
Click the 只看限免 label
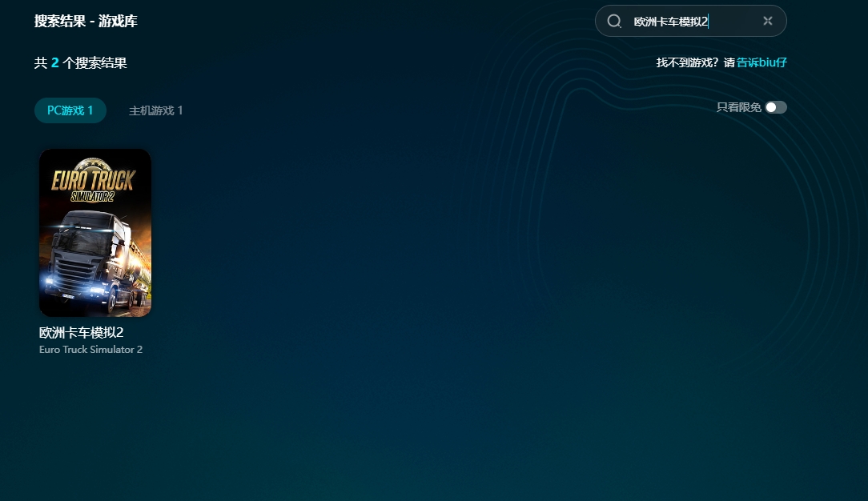click(738, 107)
